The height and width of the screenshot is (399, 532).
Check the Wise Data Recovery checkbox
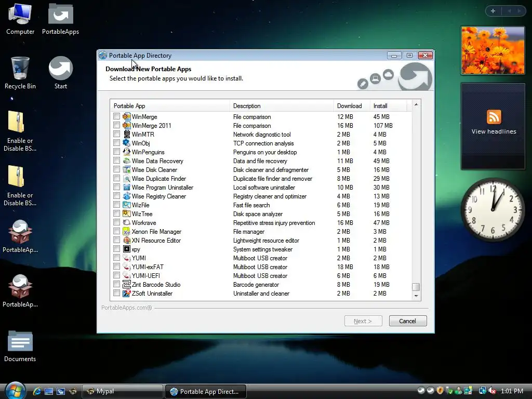click(117, 161)
